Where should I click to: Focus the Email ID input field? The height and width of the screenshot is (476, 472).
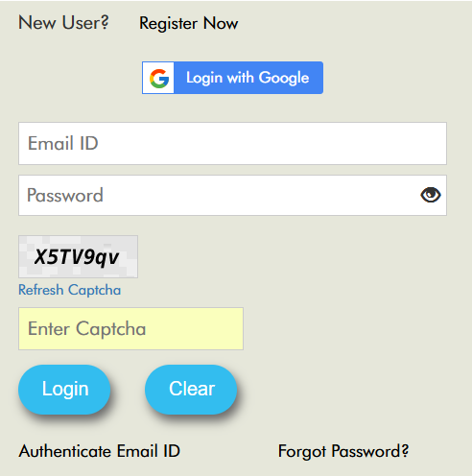(232, 143)
